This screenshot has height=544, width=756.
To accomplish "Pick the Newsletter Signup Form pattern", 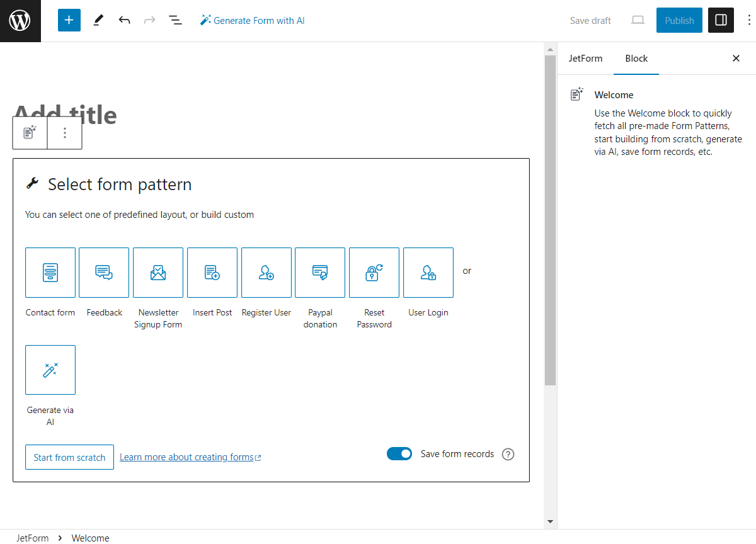I will [158, 273].
